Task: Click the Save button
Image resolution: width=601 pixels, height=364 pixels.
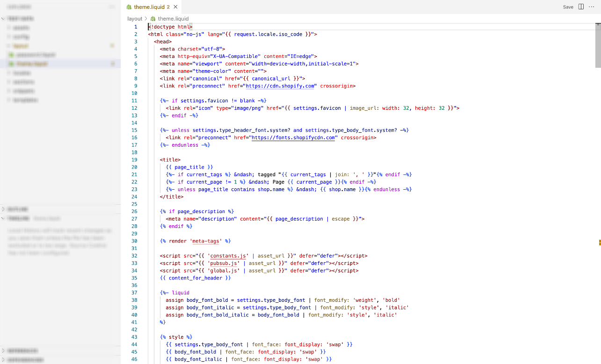Action: coord(568,7)
